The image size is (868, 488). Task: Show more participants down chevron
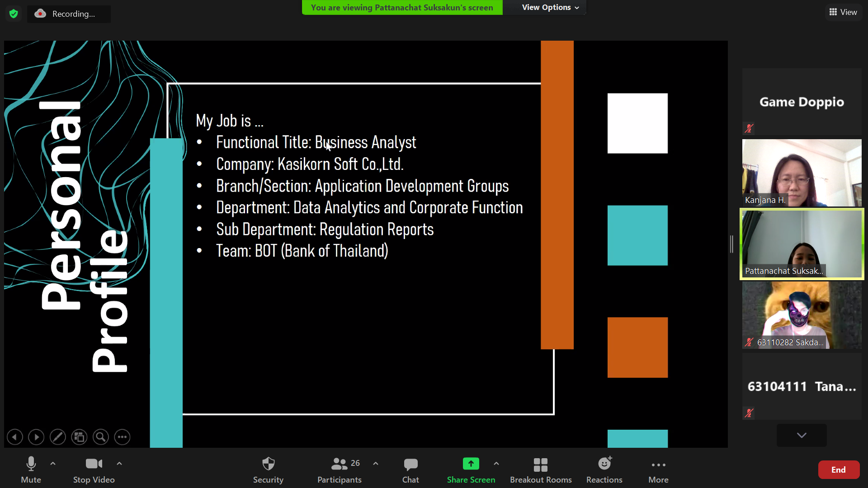point(802,435)
